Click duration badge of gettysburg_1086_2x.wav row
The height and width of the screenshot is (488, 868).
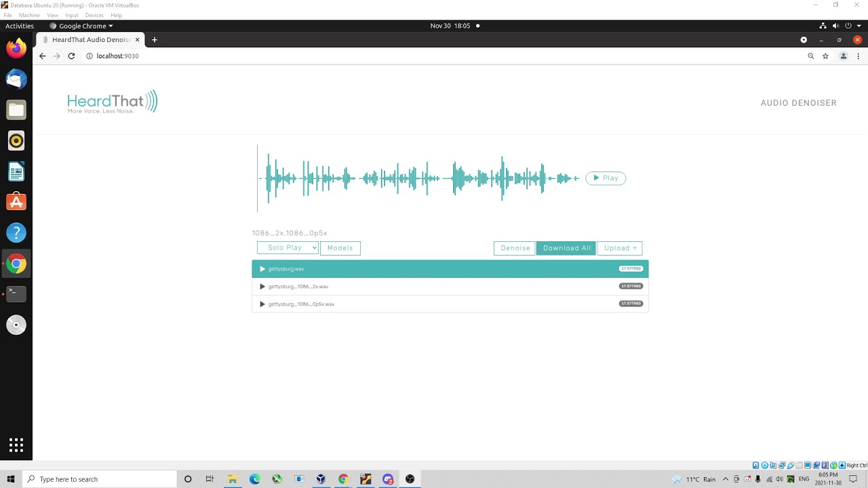pos(631,286)
